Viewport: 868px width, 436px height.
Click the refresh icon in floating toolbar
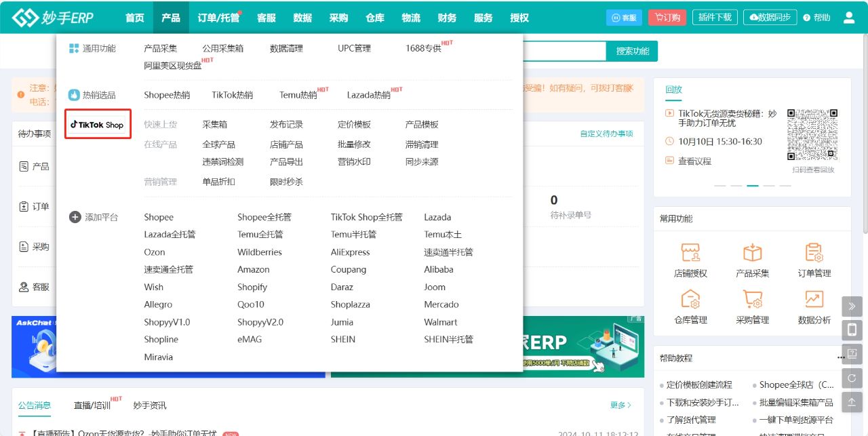(x=852, y=378)
